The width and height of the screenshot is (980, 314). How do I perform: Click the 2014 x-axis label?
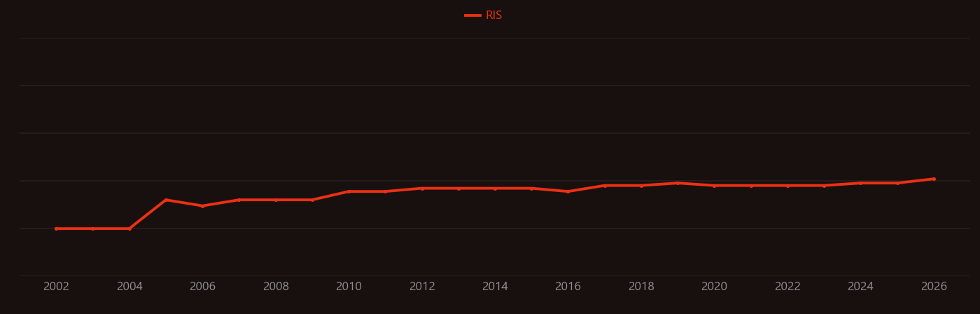click(x=495, y=287)
